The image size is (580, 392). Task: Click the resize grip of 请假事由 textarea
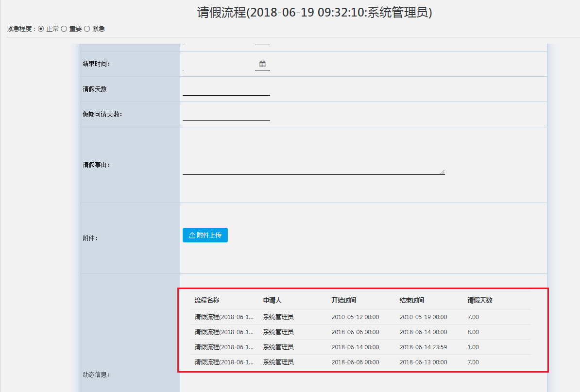(443, 172)
